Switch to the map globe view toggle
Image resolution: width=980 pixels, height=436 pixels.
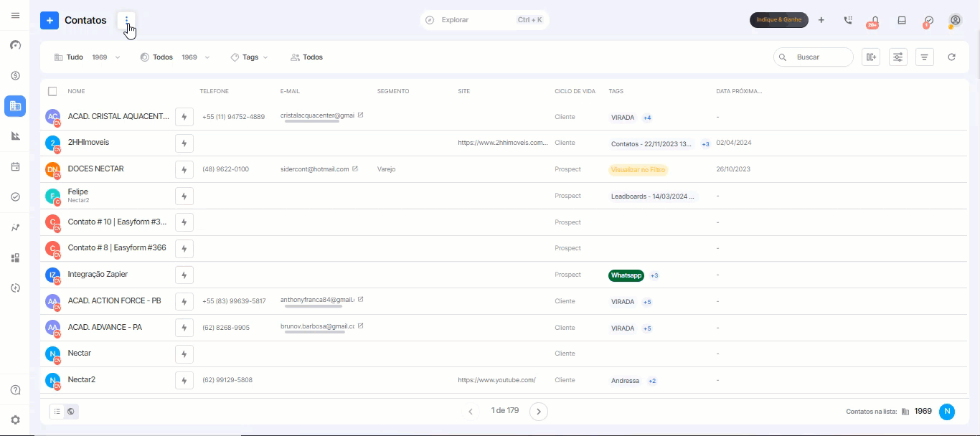[71, 412]
